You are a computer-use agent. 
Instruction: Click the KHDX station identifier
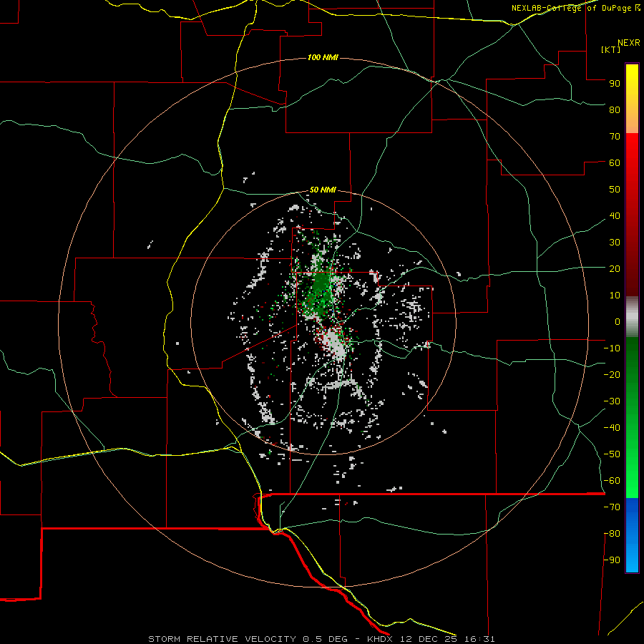[380, 639]
